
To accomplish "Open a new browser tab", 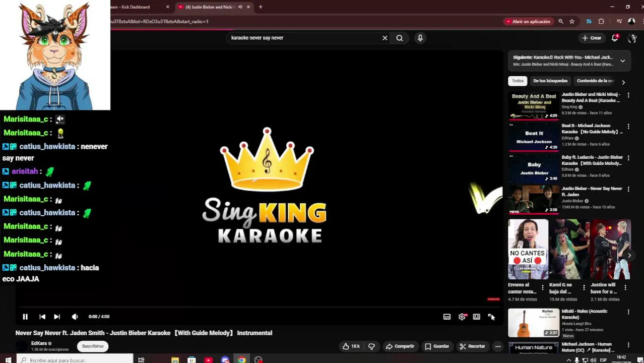I will coord(261,7).
